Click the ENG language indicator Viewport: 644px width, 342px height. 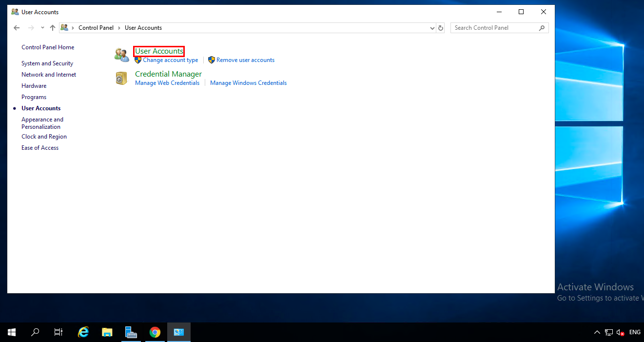(635, 332)
